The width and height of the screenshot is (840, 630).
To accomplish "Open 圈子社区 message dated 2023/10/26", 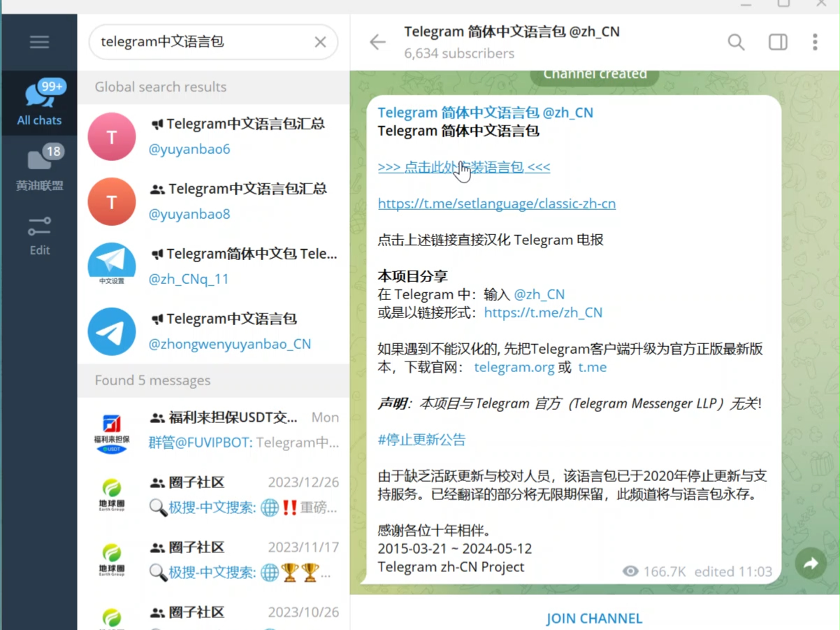I will point(213,612).
